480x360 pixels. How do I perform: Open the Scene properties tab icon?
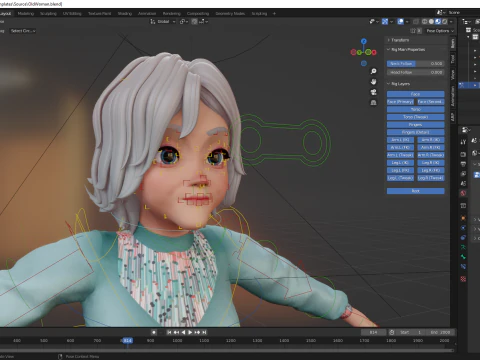pos(463,184)
